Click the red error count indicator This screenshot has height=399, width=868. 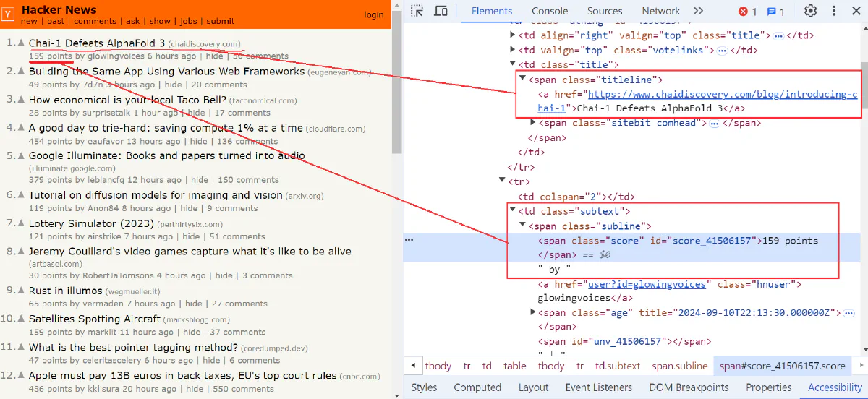(x=747, y=12)
